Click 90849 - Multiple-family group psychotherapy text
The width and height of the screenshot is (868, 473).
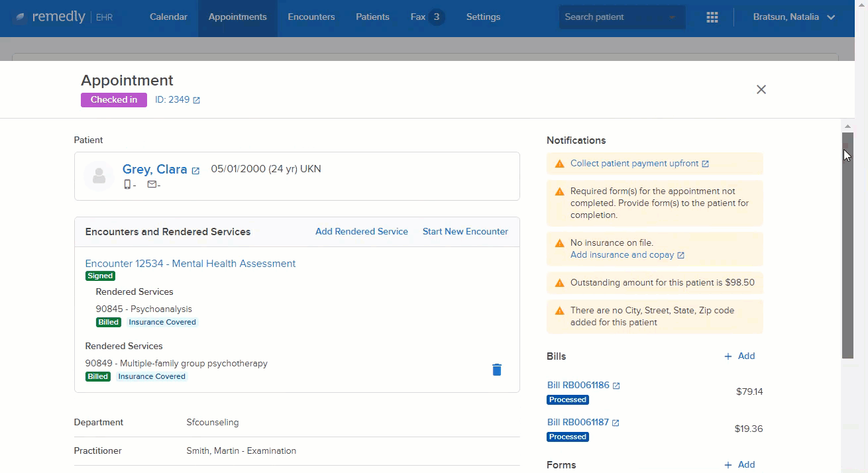(x=176, y=364)
